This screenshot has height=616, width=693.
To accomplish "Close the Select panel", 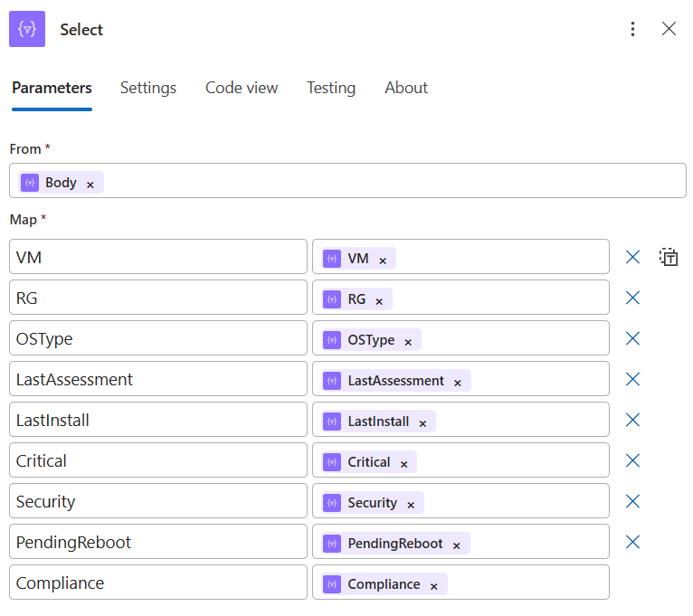I will [x=669, y=29].
